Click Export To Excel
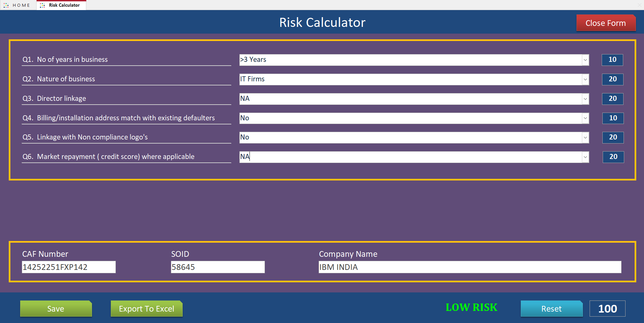This screenshot has width=644, height=323. (146, 308)
